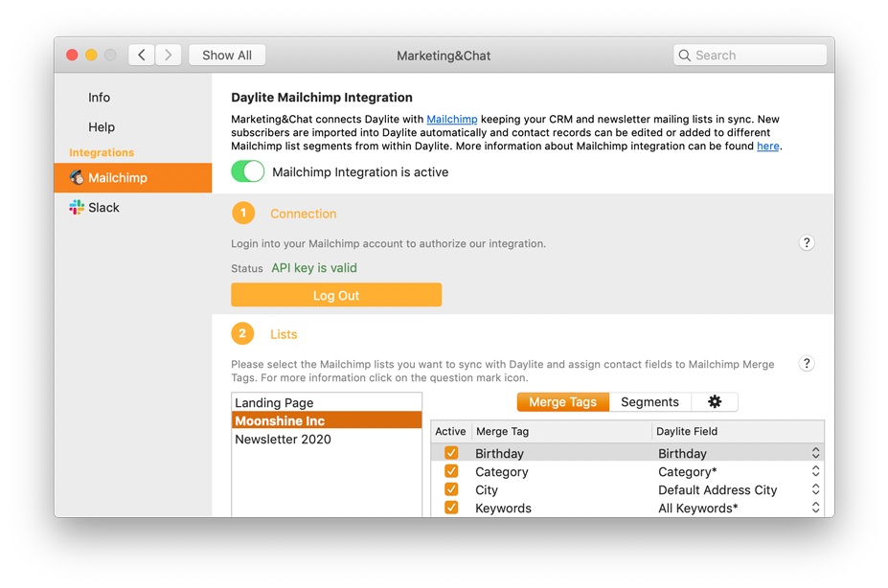This screenshot has height=588, width=888.
Task: Open Daylite Field dropdown for Category
Action: pyautogui.click(x=815, y=471)
